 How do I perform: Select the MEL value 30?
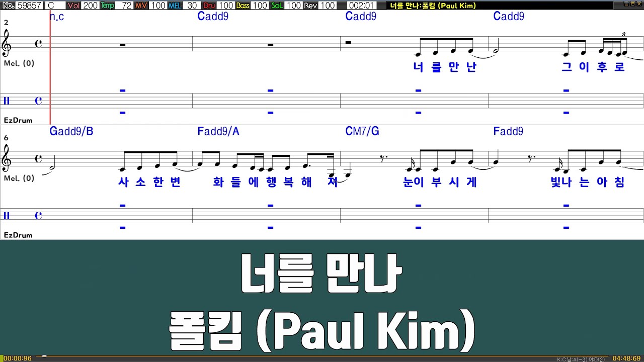(192, 6)
